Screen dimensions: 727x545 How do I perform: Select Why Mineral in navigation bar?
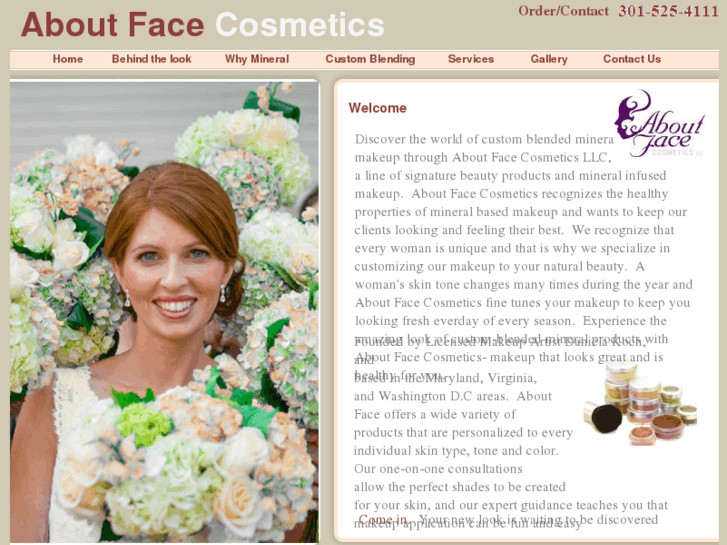[x=257, y=59]
